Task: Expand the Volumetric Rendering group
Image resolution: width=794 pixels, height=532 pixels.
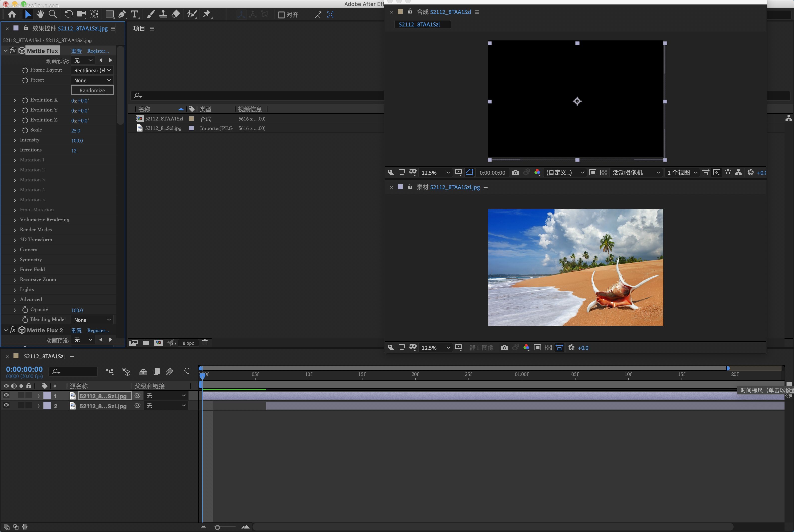Action: [x=14, y=220]
